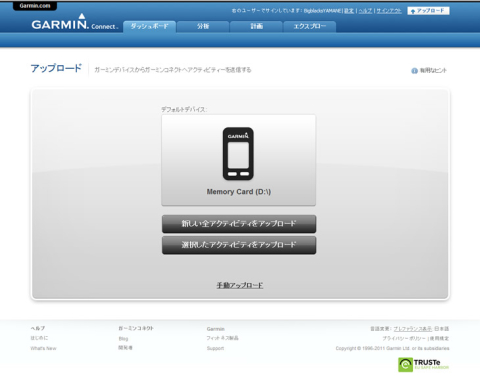Click the 設定 link in header
Image resolution: width=480 pixels, height=377 pixels.
coord(349,11)
